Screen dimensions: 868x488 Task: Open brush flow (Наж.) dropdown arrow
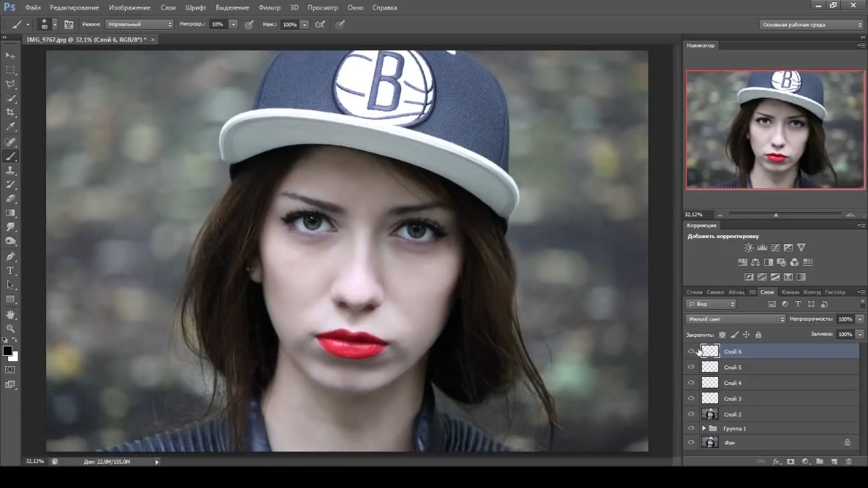click(x=305, y=24)
